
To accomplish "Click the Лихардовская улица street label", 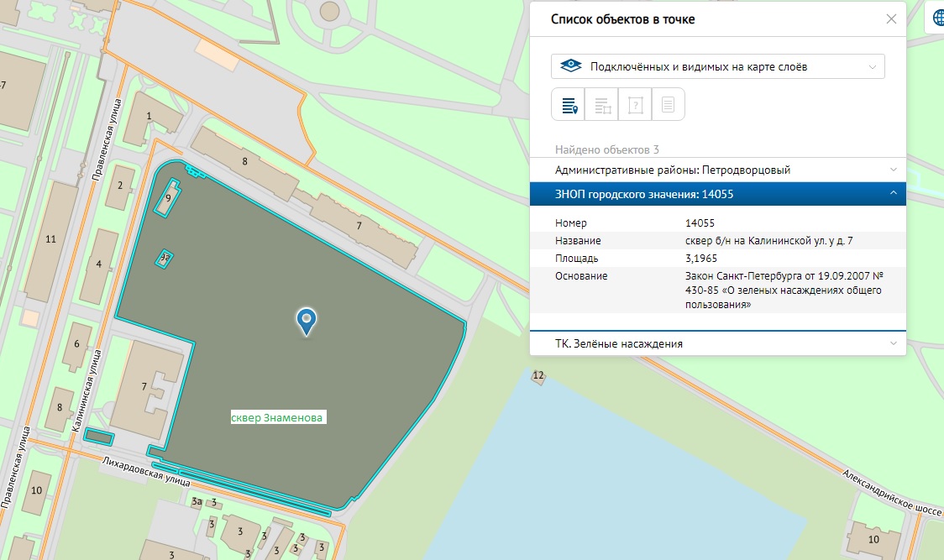I will click(145, 473).
